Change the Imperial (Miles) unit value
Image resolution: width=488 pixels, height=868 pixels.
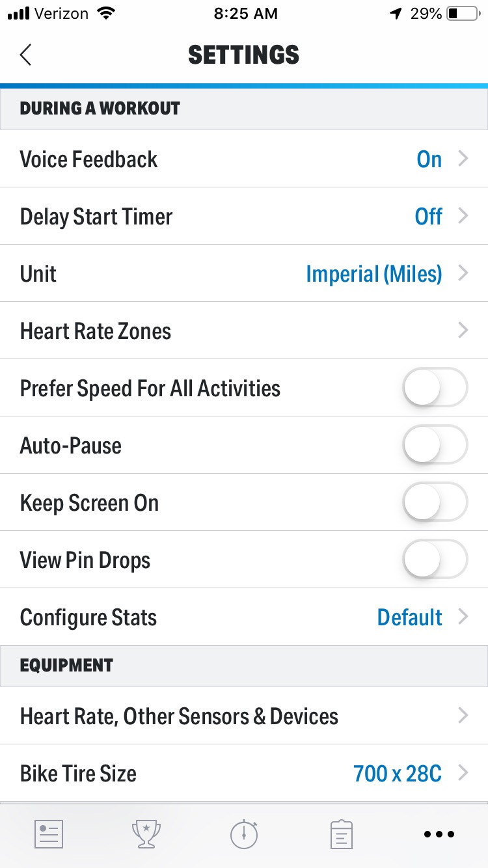click(373, 274)
